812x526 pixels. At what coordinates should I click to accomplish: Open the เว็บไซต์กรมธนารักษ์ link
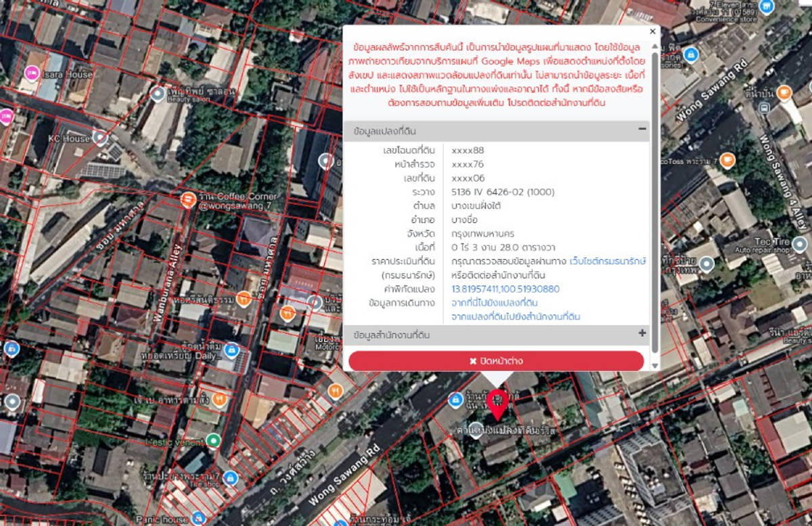pos(607,261)
